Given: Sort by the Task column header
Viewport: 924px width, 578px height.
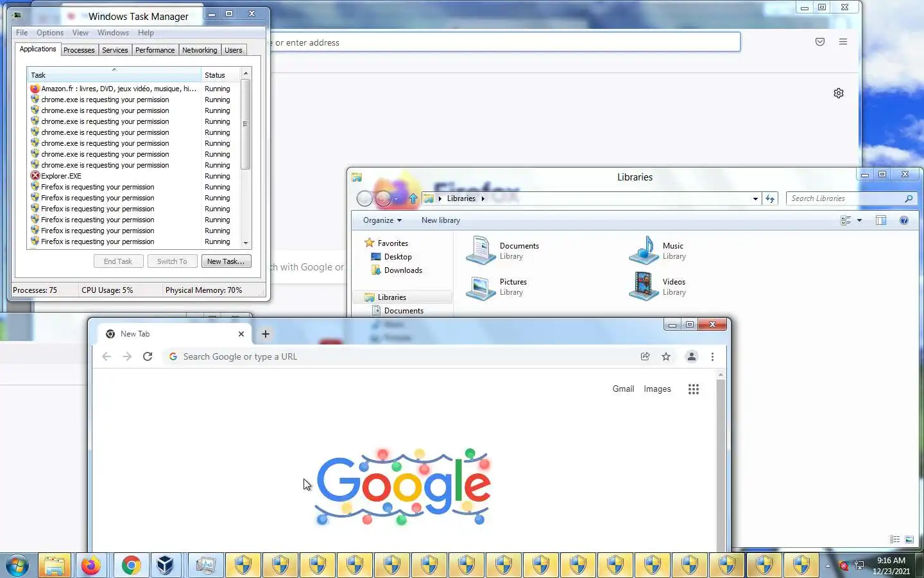Looking at the screenshot, I should [114, 75].
